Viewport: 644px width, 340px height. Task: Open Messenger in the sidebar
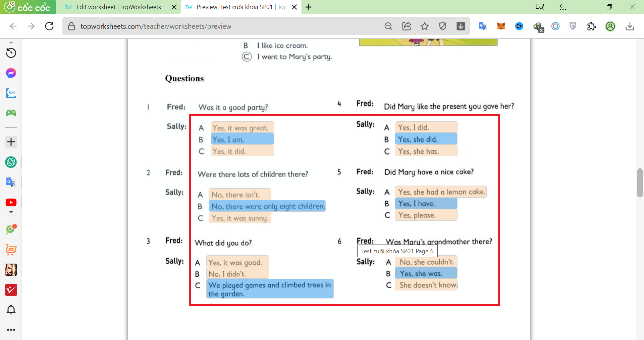pos(11,73)
